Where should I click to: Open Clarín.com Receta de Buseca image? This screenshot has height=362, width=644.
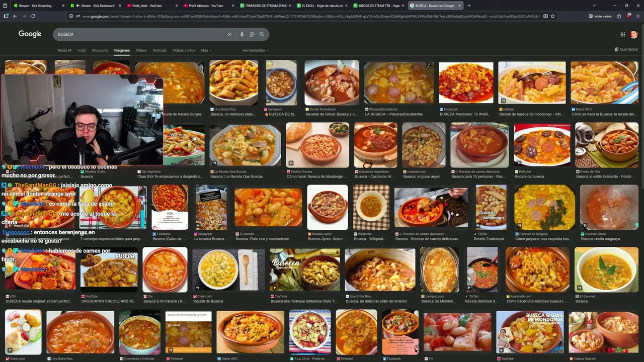click(x=228, y=269)
